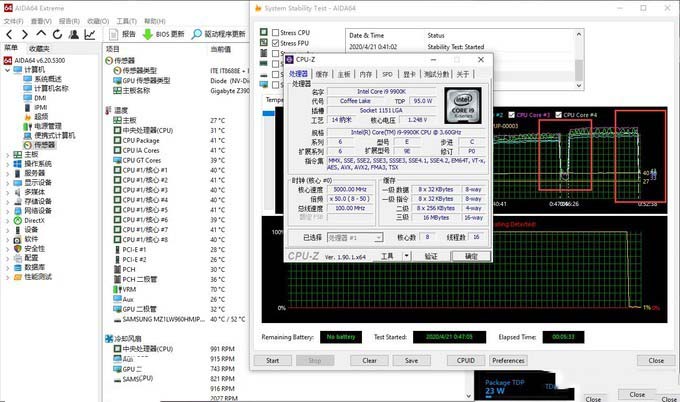Toggle the CPU Core #4 graph checkbox
Screen dimensions: 680x402
pyautogui.click(x=559, y=115)
